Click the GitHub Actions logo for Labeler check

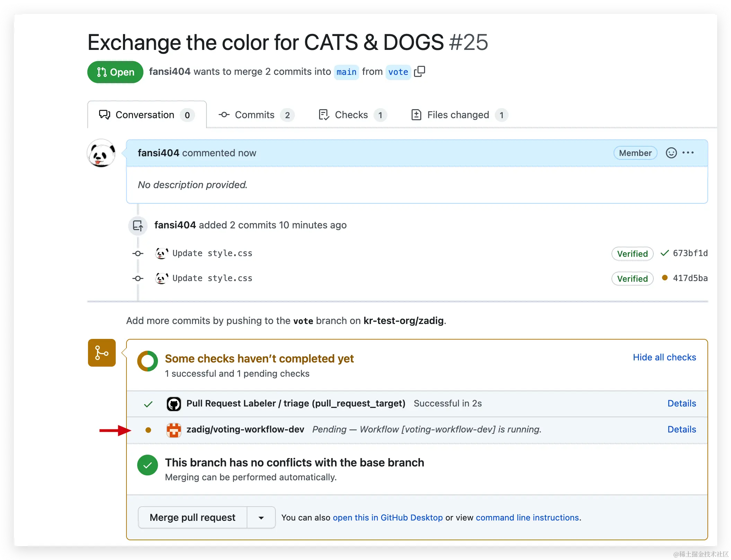[174, 404]
